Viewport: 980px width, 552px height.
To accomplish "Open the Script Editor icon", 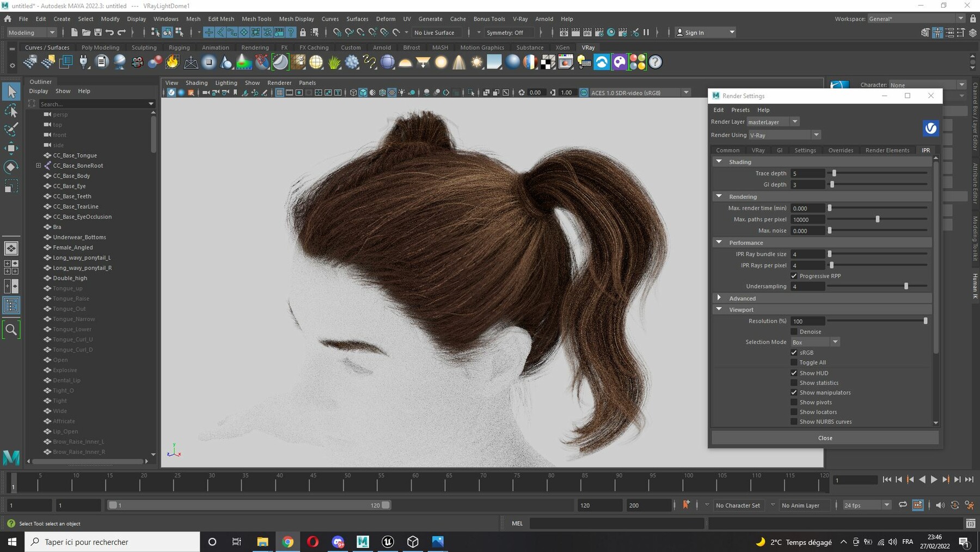I will tap(970, 523).
